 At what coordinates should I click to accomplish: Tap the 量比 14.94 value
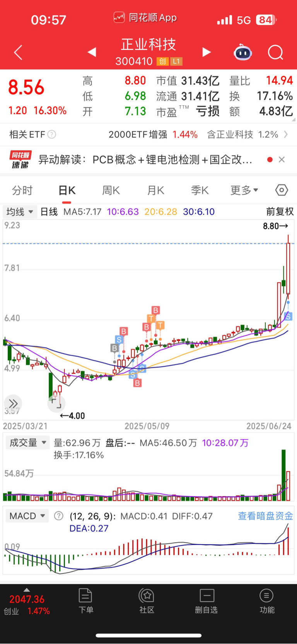(279, 81)
